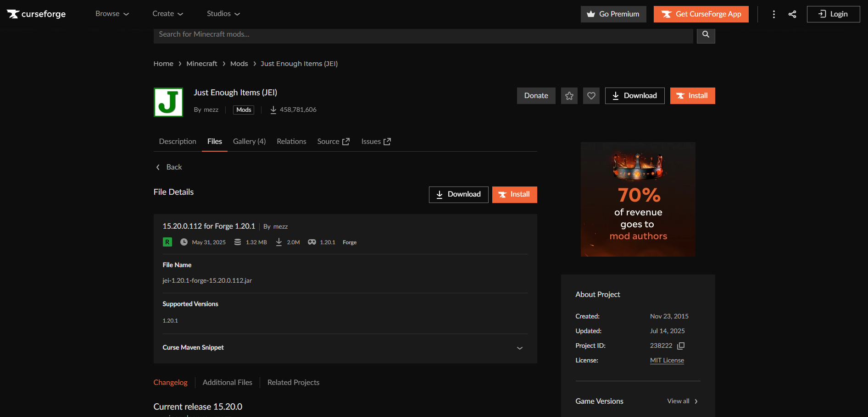Open the Relations tab
This screenshot has height=417, width=868.
tap(291, 142)
